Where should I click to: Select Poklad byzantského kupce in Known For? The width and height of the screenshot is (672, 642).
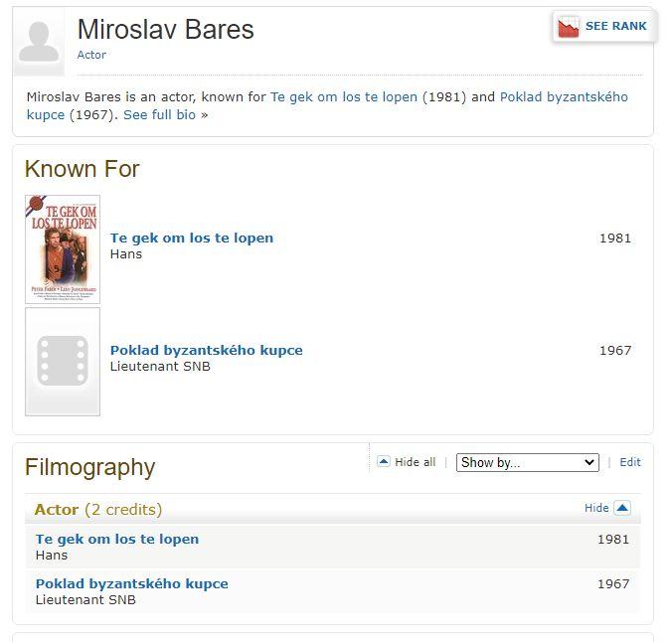click(x=207, y=350)
